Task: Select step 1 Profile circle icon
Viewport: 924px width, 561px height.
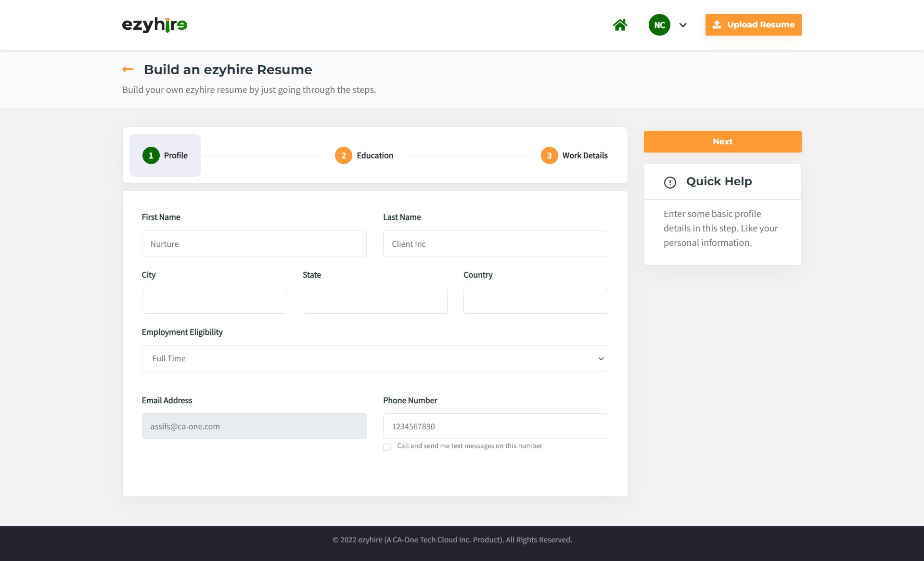Action: [151, 155]
